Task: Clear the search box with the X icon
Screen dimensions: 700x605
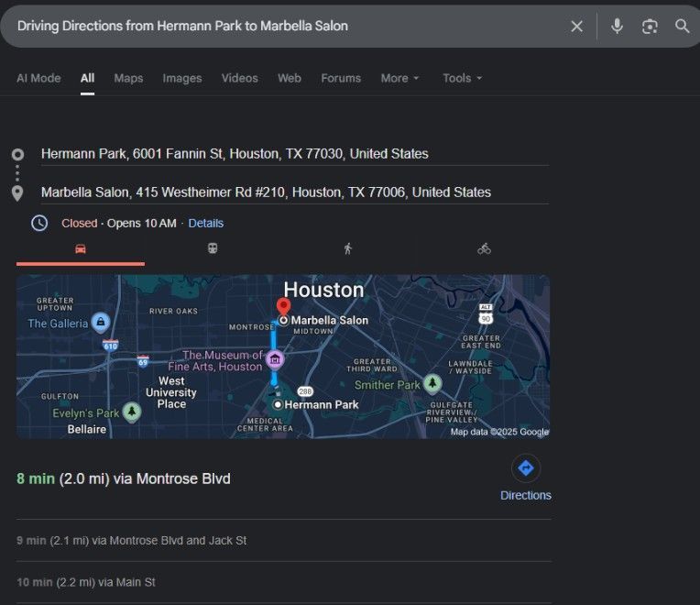Action: coord(576,27)
